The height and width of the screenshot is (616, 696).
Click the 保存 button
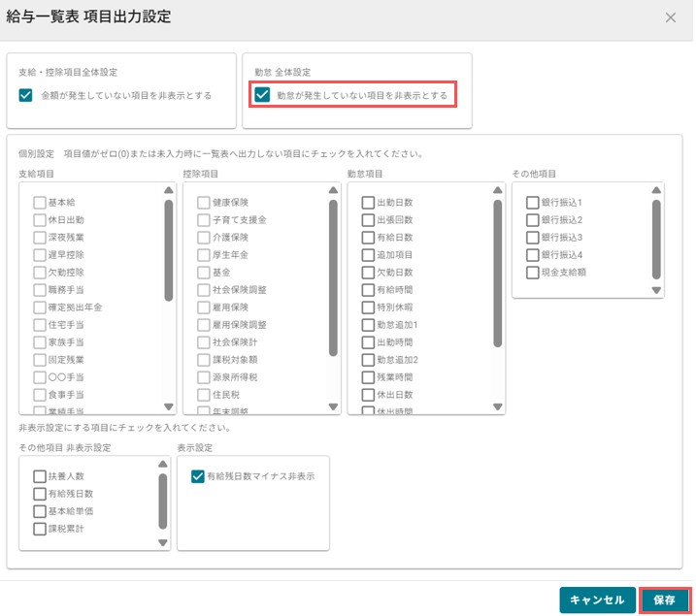[665, 600]
